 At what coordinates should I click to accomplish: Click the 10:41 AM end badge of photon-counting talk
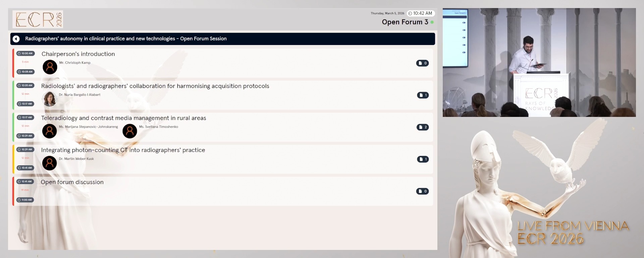coord(25,168)
